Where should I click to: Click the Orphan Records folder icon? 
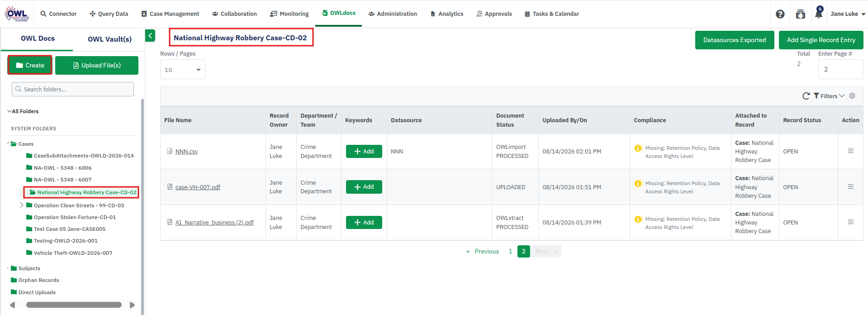(14, 280)
